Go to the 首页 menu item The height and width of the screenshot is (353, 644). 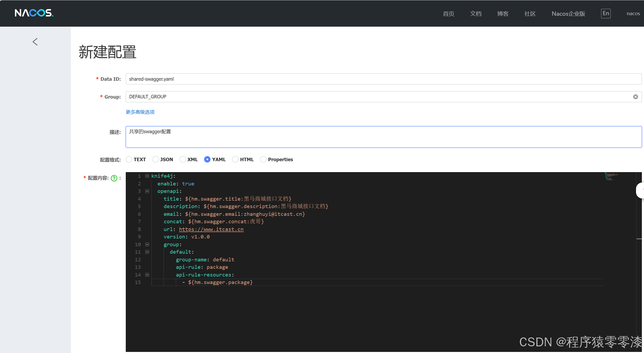(x=448, y=14)
